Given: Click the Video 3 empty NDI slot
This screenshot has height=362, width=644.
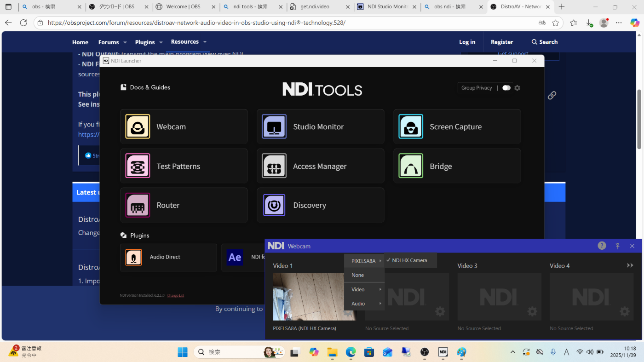Looking at the screenshot, I should click(x=499, y=297).
